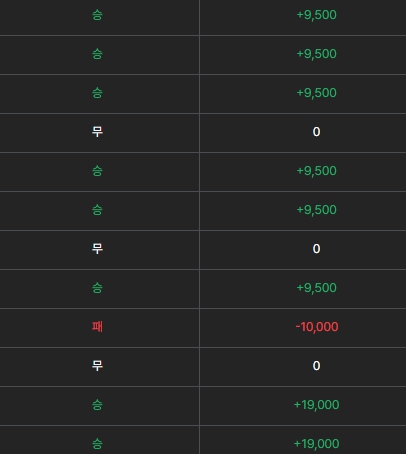Click the bottommost +19,000 amount
The width and height of the screenshot is (406, 454).
(x=317, y=444)
